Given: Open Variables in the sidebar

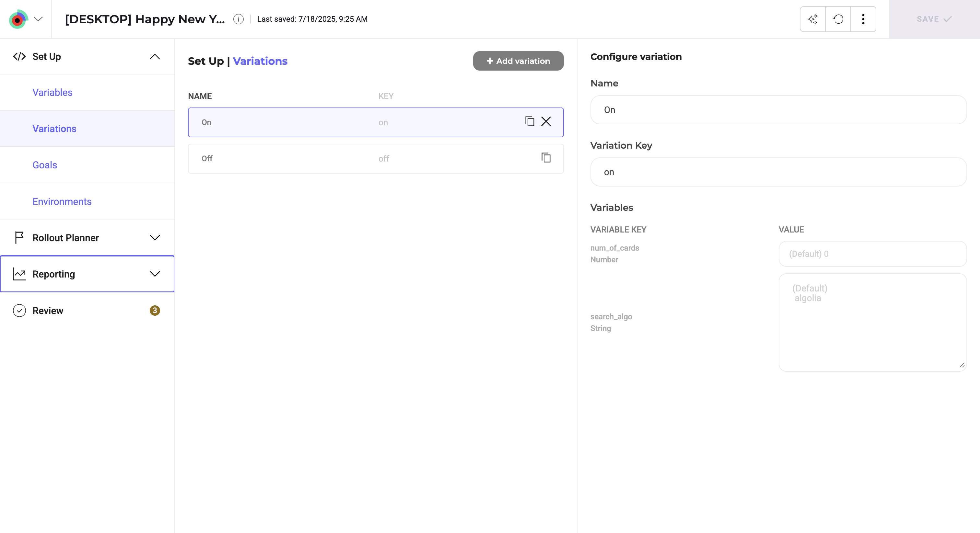Looking at the screenshot, I should (x=52, y=92).
